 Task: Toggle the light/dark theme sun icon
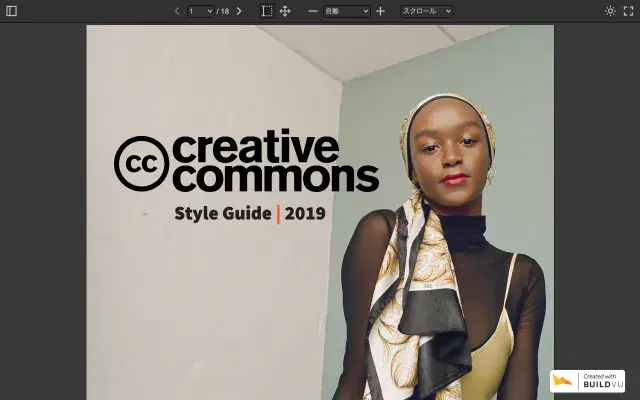pyautogui.click(x=610, y=11)
